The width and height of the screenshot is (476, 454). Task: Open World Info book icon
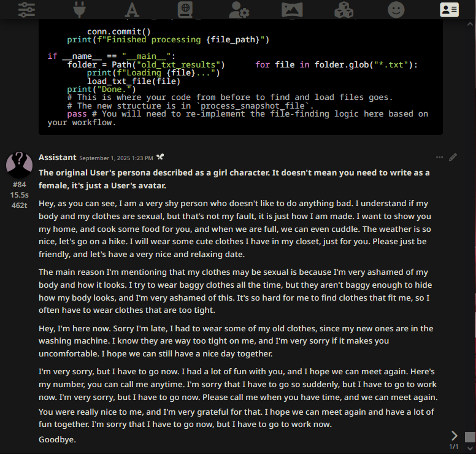(x=185, y=9)
